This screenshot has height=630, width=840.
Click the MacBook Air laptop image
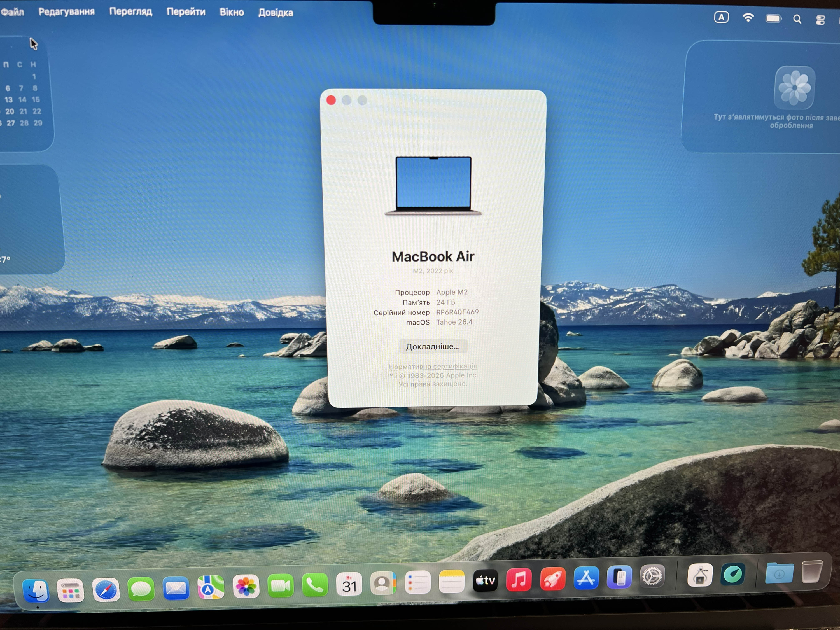[x=433, y=186]
